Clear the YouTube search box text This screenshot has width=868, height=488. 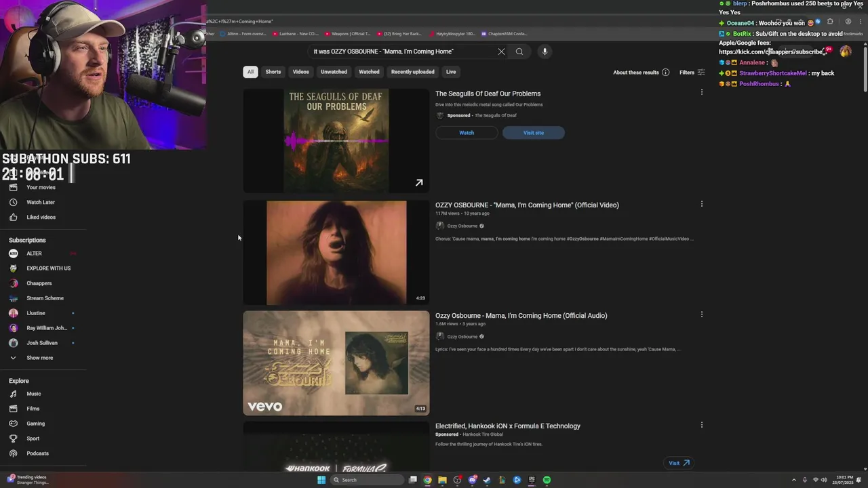point(501,52)
